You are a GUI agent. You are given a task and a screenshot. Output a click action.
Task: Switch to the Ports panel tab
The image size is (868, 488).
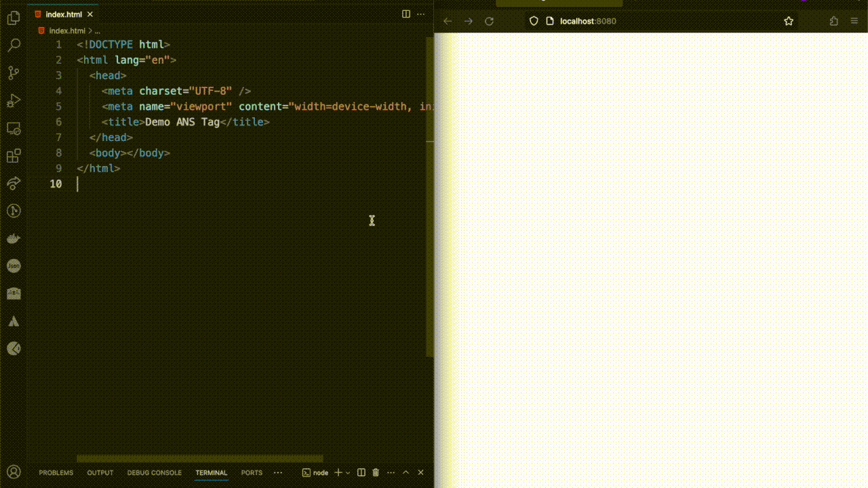pyautogui.click(x=252, y=472)
